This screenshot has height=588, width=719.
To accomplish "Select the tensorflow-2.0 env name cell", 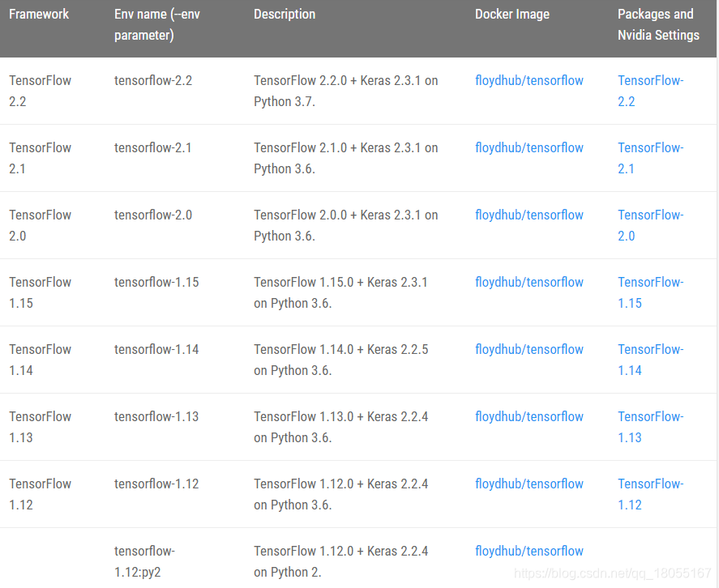I will pyautogui.click(x=153, y=215).
